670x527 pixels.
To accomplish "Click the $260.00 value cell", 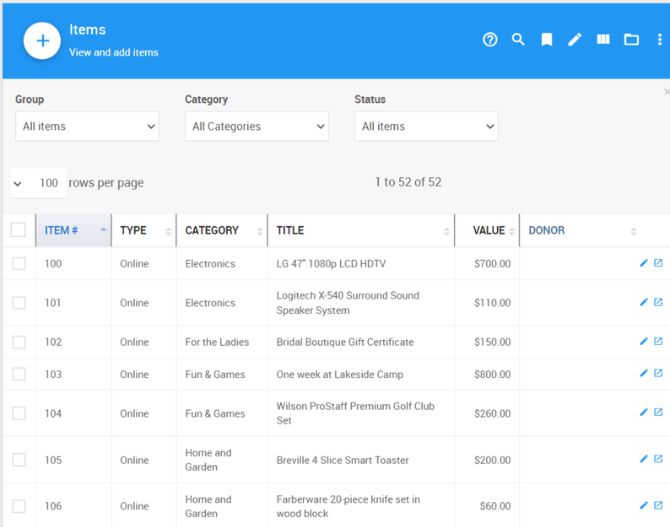I will click(492, 414).
